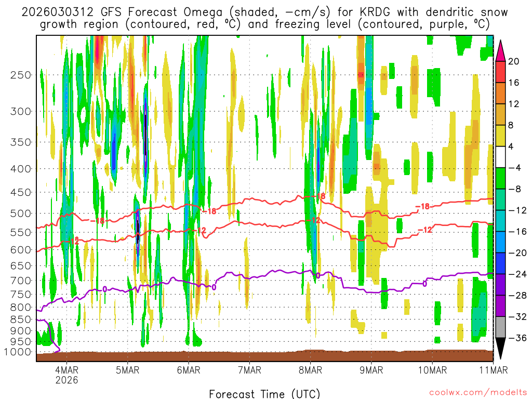Click the chart title's first line, starting 2026030312
This screenshot has width=532, height=399.
[264, 12]
